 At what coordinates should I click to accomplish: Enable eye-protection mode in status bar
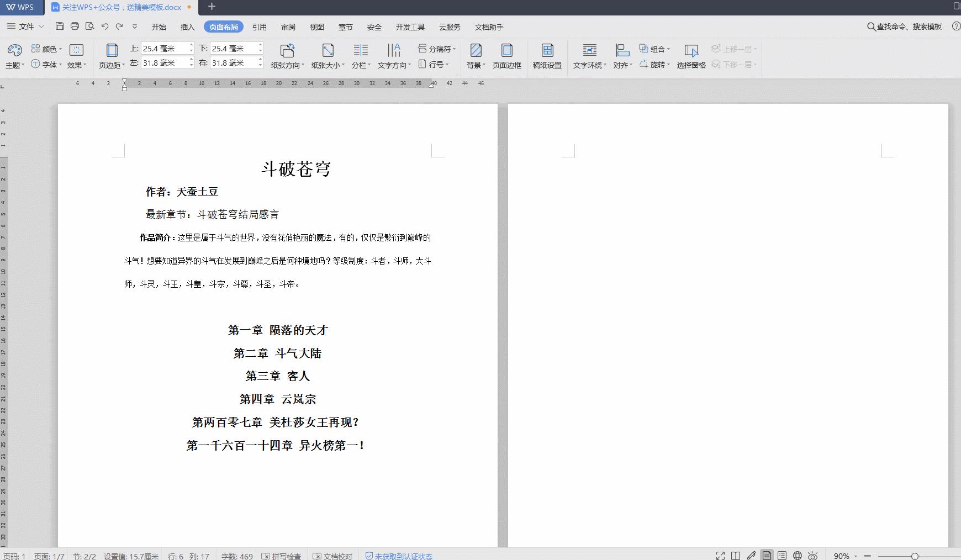pos(813,556)
